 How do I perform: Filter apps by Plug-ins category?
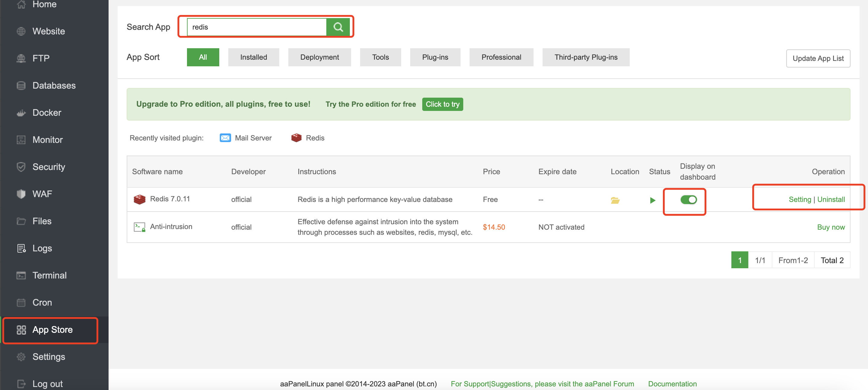[x=435, y=57]
